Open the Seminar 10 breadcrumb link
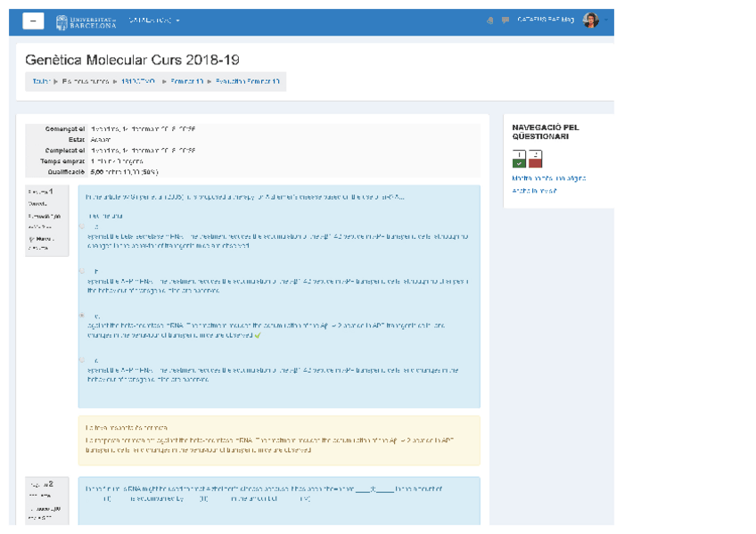Image resolution: width=756 pixels, height=534 pixels. coord(187,81)
